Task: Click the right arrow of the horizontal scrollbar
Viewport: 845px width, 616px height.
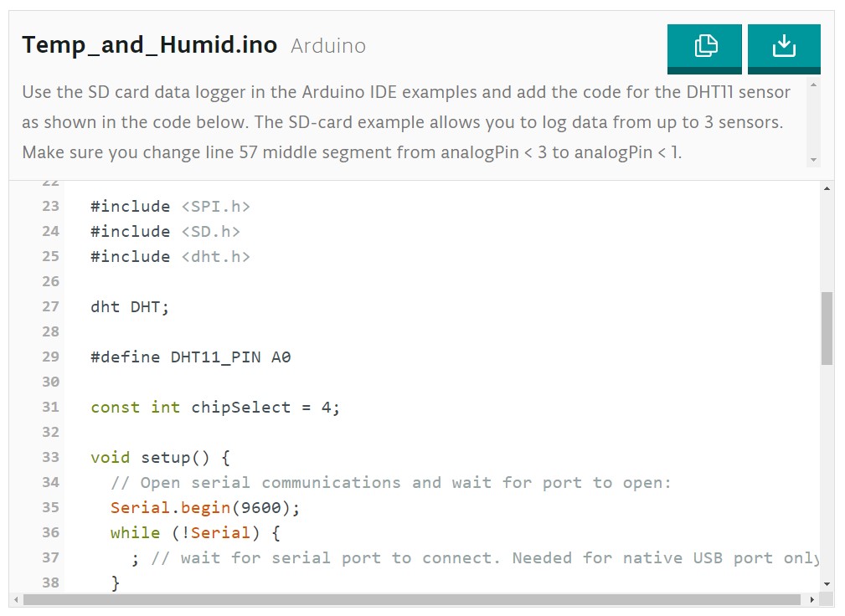Action: pyautogui.click(x=811, y=599)
